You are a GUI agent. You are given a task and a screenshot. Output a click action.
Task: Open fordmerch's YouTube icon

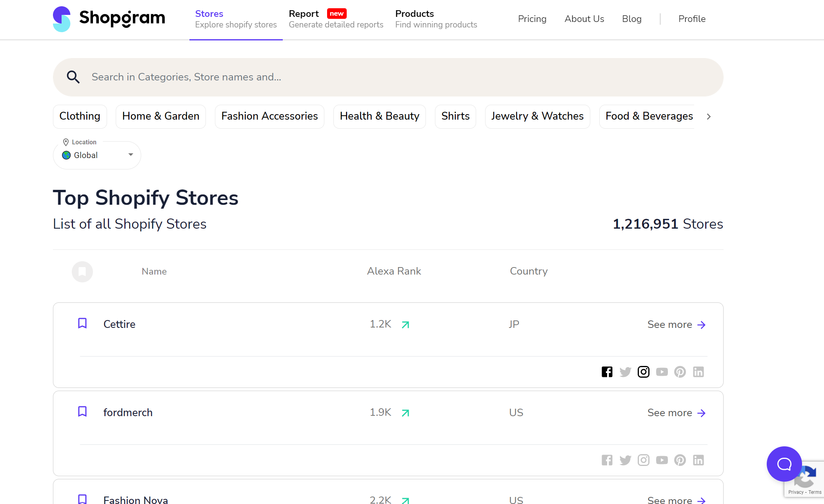click(x=662, y=460)
